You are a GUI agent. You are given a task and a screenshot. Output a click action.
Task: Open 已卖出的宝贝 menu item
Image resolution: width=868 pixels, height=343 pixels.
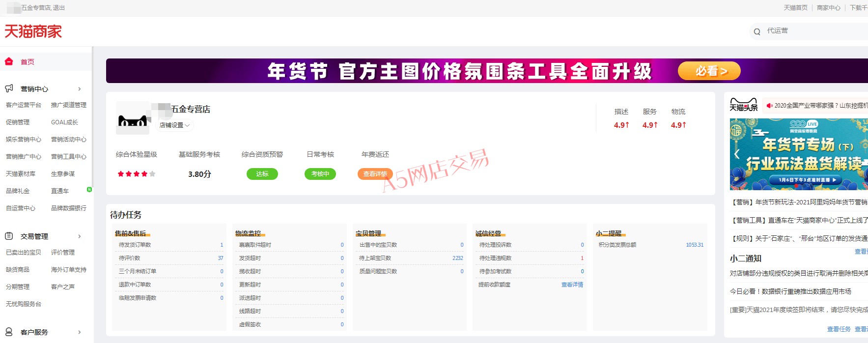24,252
